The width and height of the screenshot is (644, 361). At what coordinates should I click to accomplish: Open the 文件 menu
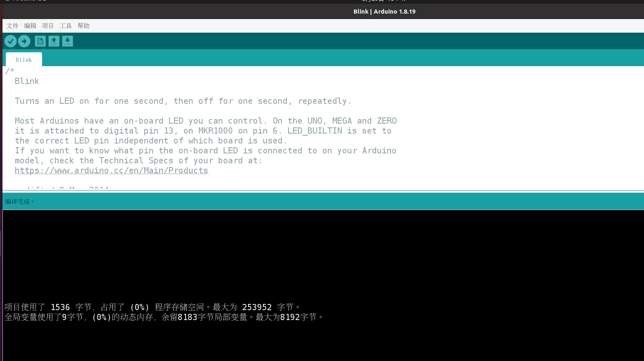[12, 26]
